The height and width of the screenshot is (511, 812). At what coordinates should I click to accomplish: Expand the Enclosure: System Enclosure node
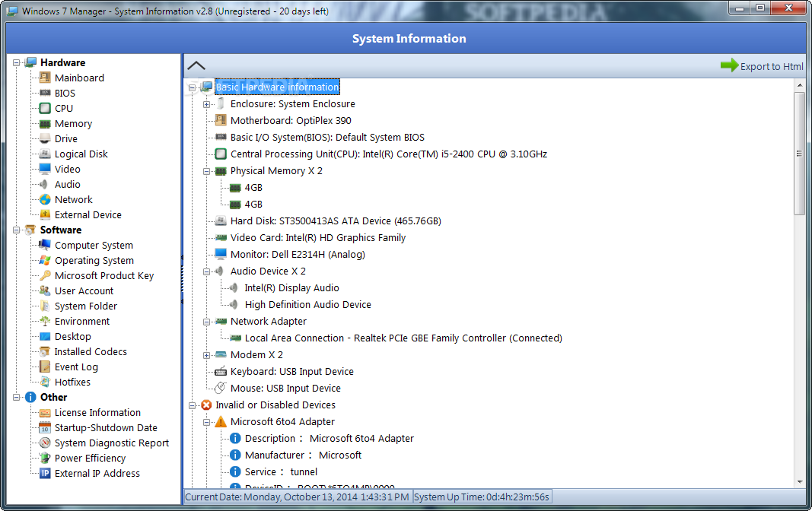(x=207, y=104)
